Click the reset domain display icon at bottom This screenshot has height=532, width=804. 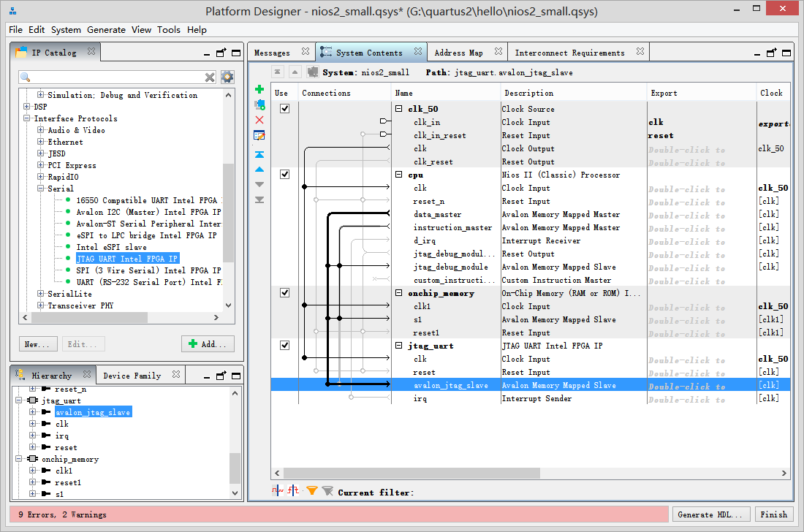293,490
